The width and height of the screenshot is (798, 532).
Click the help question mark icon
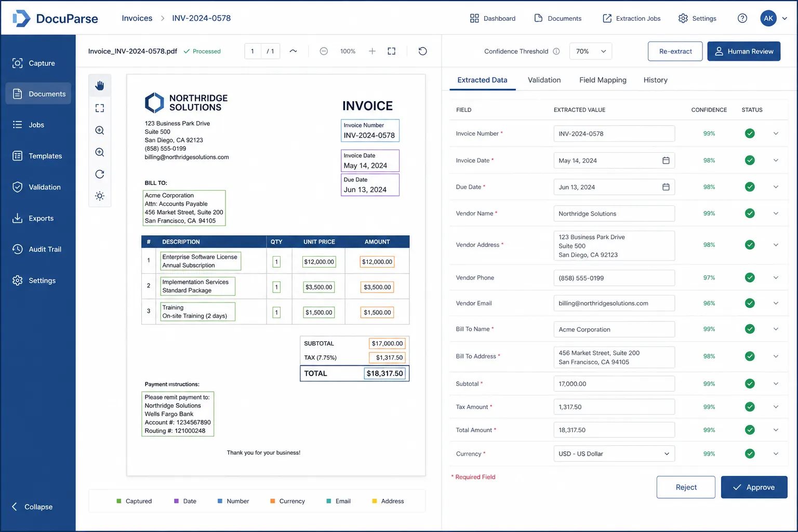(x=742, y=18)
